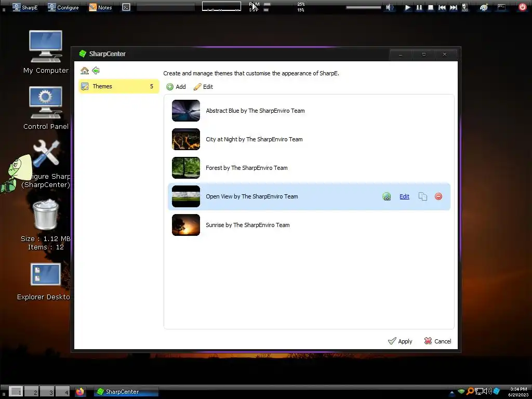This screenshot has width=532, height=399.
Task: Click the media player select icon in the top bar
Action: [465, 7]
